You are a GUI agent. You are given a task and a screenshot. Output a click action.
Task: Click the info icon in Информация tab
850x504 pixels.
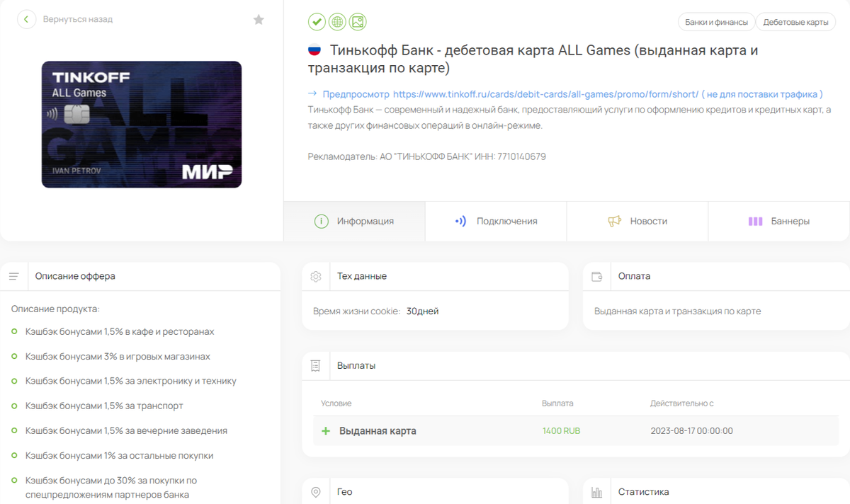pyautogui.click(x=322, y=221)
